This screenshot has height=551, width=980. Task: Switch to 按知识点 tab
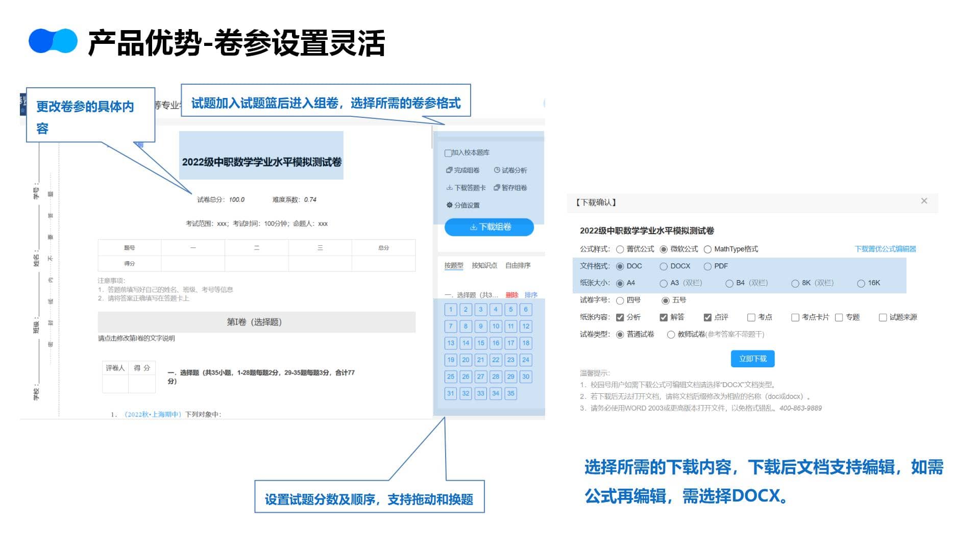point(484,265)
